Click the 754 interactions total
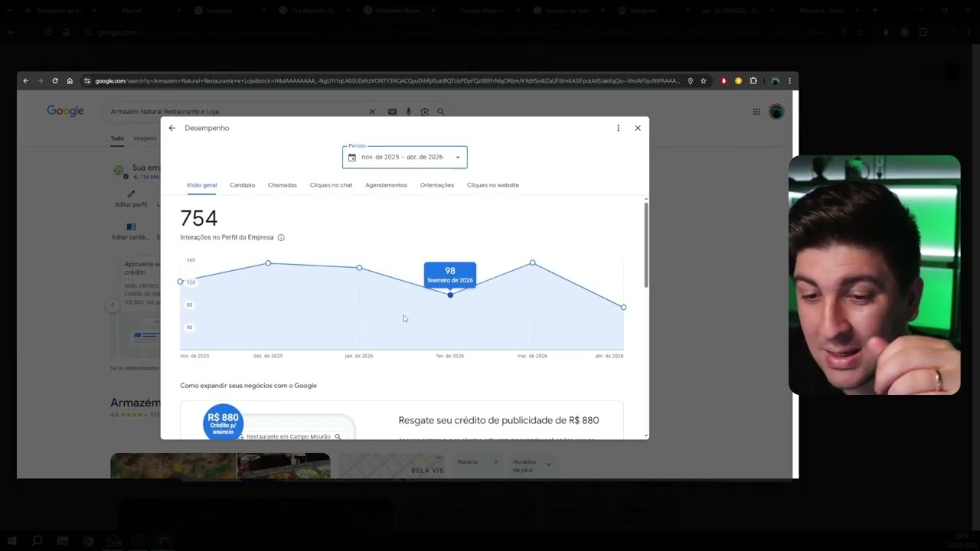Image resolution: width=980 pixels, height=551 pixels. [x=199, y=219]
